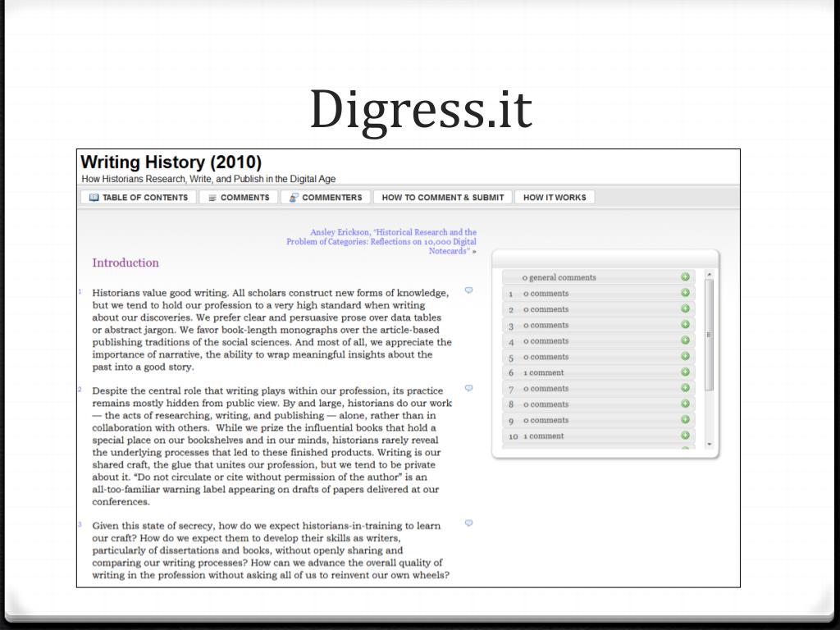Expand row 4 with 0 comments
The width and height of the screenshot is (840, 630).
click(598, 340)
